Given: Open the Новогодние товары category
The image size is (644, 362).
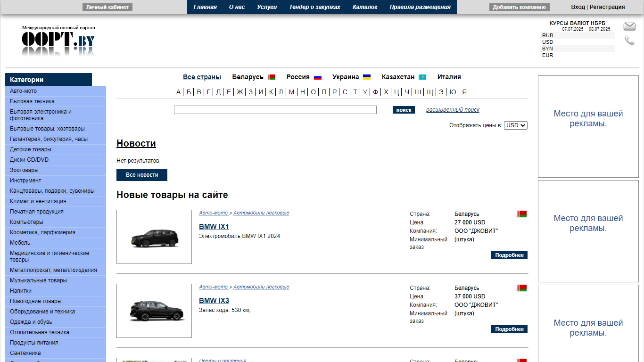Looking at the screenshot, I should tap(56, 301).
